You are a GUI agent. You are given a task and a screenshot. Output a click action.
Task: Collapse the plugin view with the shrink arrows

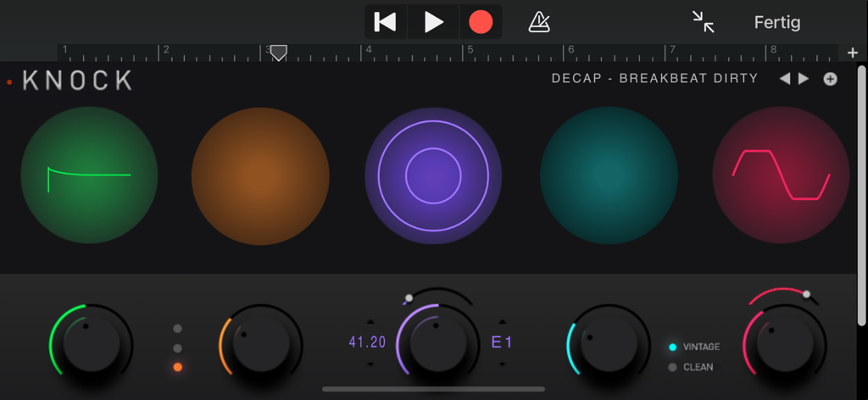pyautogui.click(x=703, y=22)
